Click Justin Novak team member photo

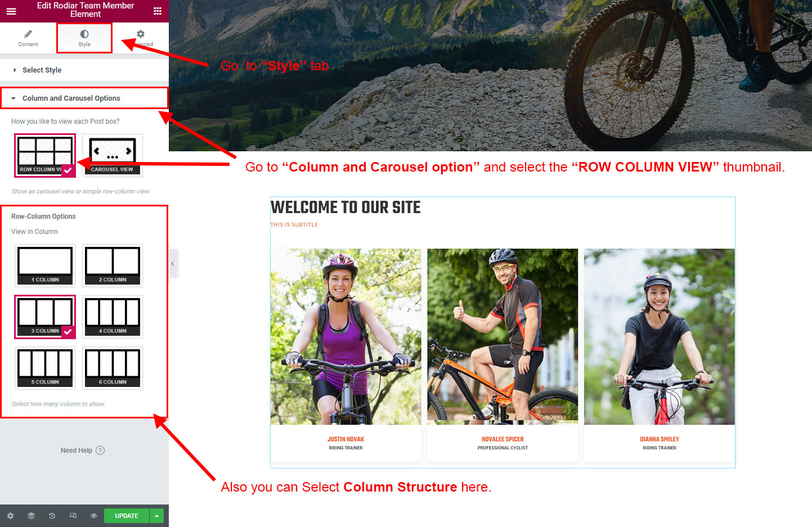(346, 337)
